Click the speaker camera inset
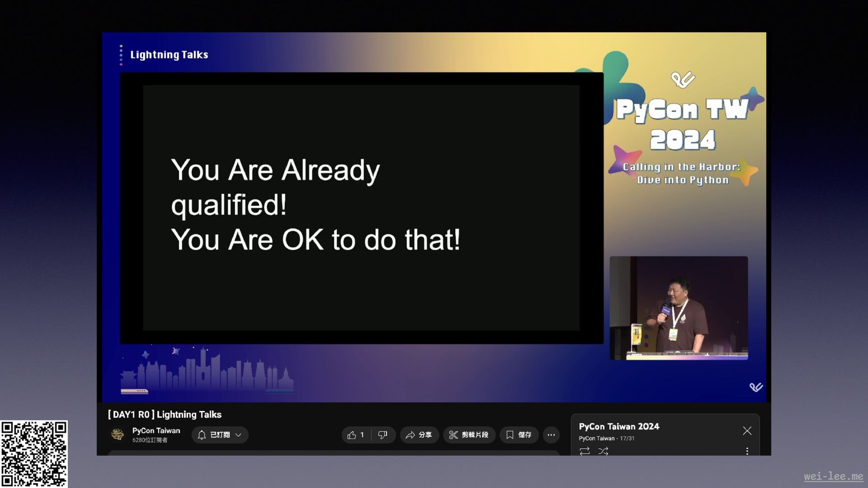This screenshot has width=868, height=488. (x=679, y=308)
